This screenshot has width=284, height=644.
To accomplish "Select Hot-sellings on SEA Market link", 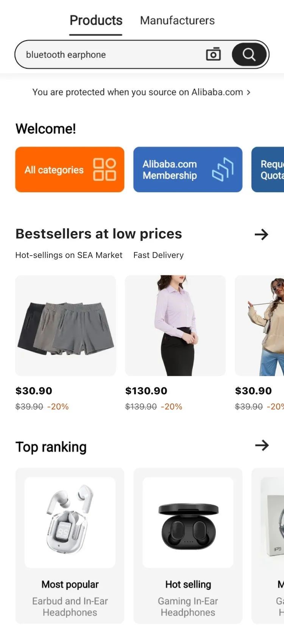I will [69, 255].
